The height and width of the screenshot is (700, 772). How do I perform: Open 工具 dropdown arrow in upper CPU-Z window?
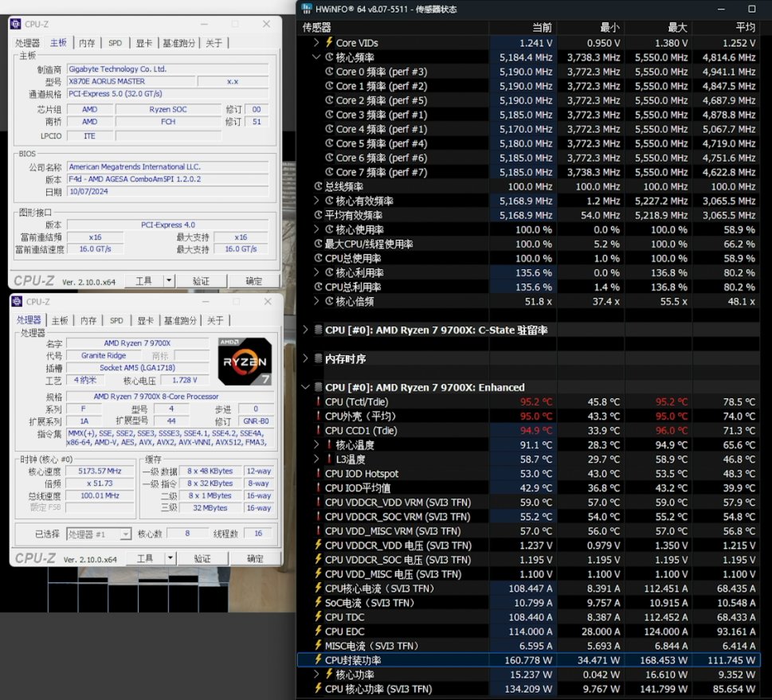[x=169, y=281]
